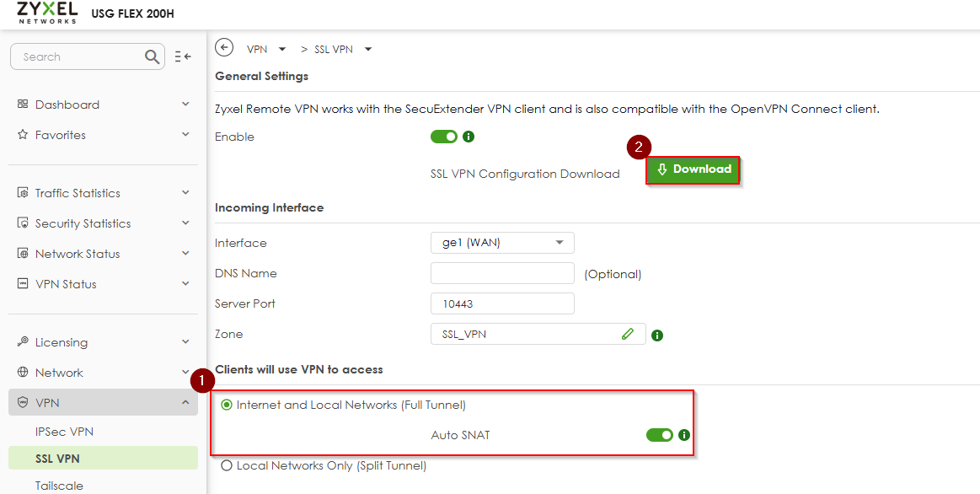Click the VPN breadcrumb label
The width and height of the screenshot is (980, 494).
coord(258,50)
